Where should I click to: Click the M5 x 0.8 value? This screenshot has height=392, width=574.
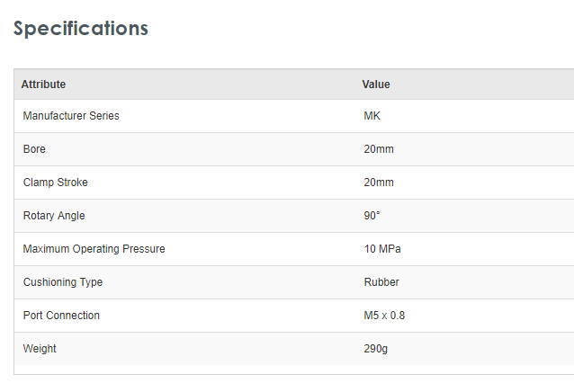pos(384,316)
